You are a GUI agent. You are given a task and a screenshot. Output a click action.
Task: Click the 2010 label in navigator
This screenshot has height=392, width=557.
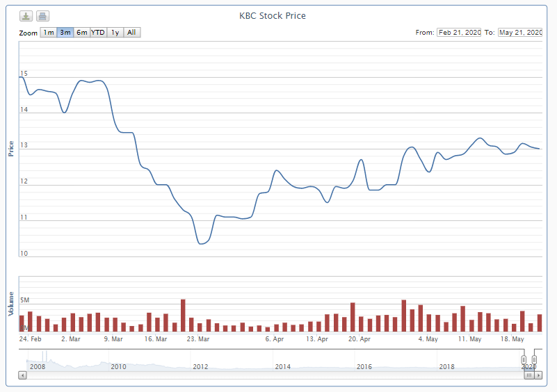pos(118,366)
